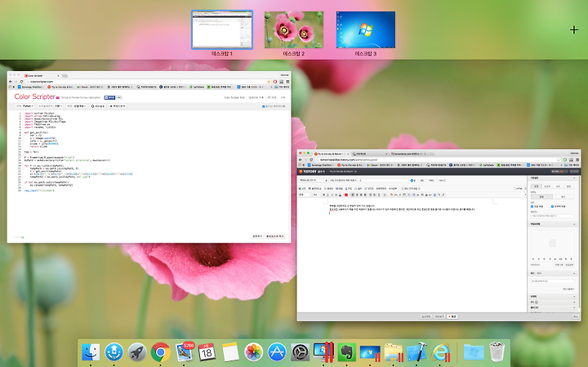Image resolution: width=588 pixels, height=367 pixels.
Task: Click the post title input field
Action: [369, 181]
